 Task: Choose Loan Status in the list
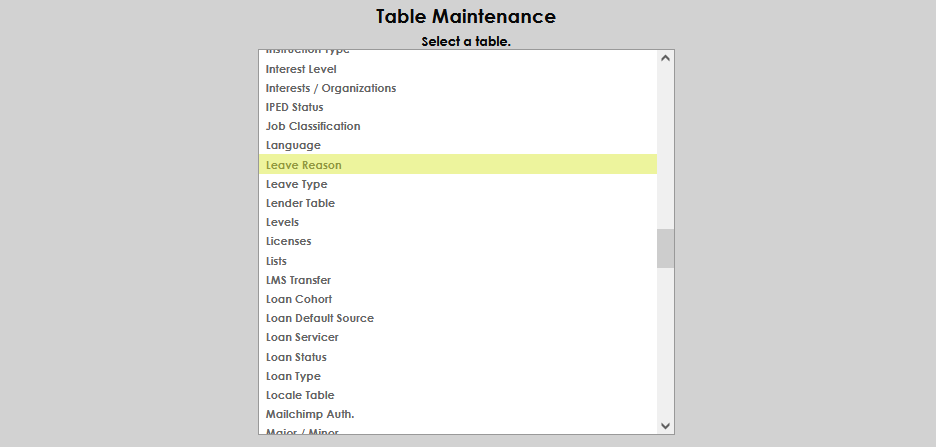point(296,357)
